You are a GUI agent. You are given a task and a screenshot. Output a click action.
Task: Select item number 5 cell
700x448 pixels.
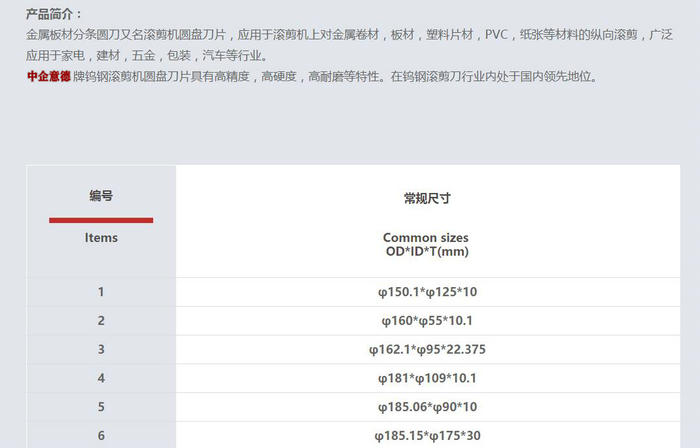pyautogui.click(x=101, y=407)
